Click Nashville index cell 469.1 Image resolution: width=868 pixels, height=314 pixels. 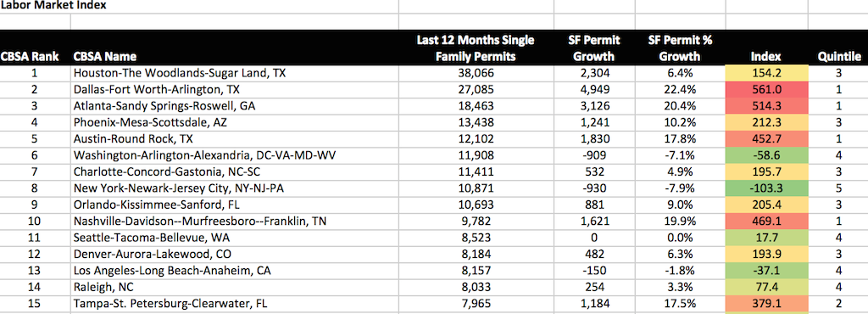tap(766, 221)
